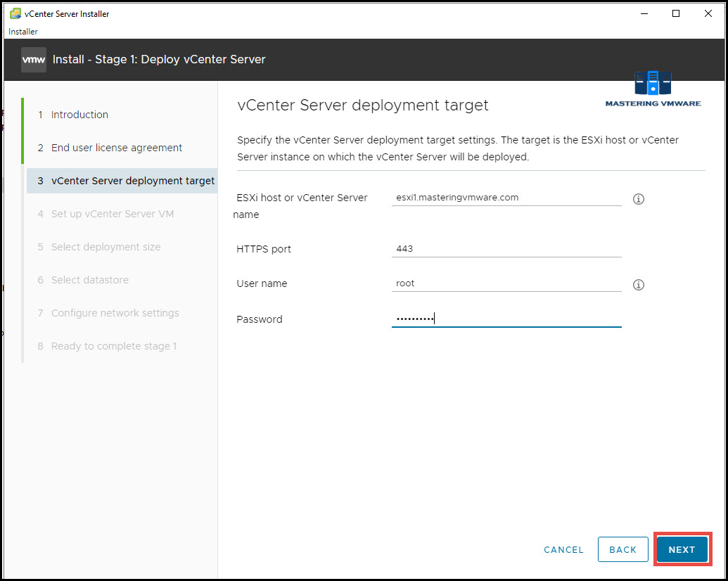
Task: Maximize the installer window
Action: 676,13
